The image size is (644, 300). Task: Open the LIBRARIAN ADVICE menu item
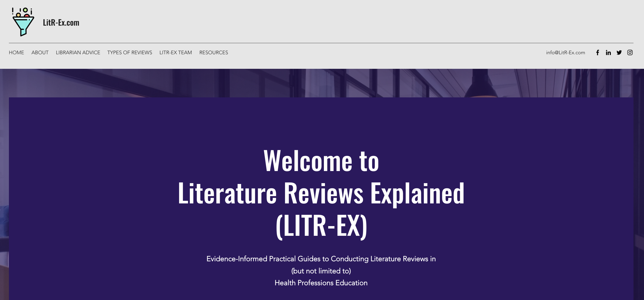click(x=78, y=53)
